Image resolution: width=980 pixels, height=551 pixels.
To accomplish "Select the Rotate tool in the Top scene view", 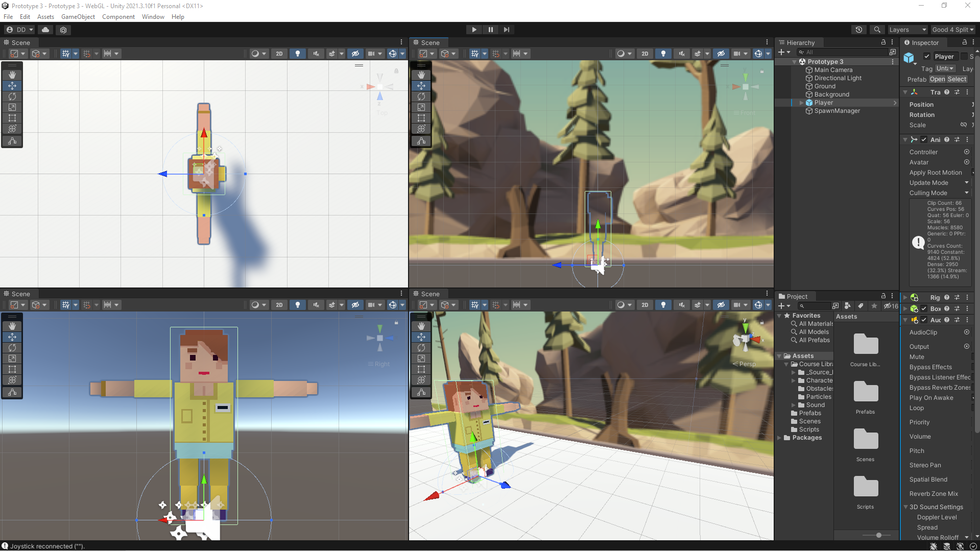I will pos(12,97).
